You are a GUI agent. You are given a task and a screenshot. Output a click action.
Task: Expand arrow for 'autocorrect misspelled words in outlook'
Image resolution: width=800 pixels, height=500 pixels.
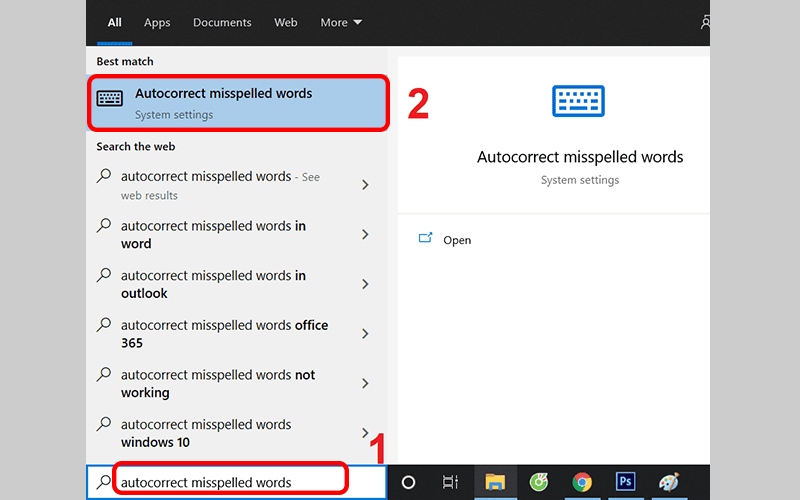tap(365, 285)
